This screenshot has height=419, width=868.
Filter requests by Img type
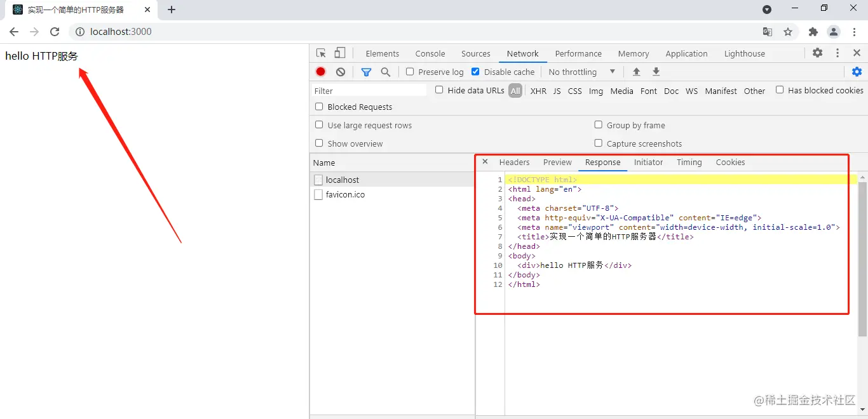(x=596, y=91)
